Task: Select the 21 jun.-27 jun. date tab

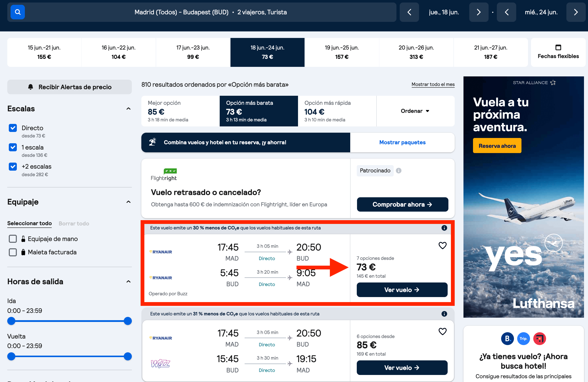Action: pyautogui.click(x=491, y=52)
